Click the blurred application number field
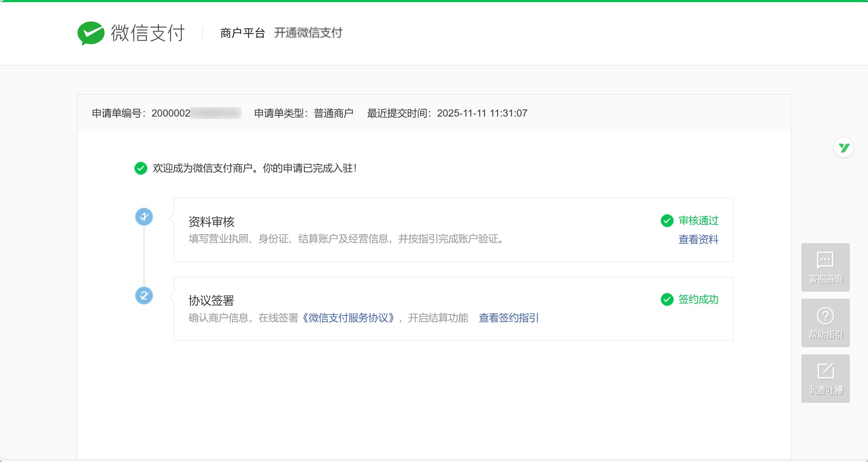This screenshot has height=462, width=868. coord(215,113)
